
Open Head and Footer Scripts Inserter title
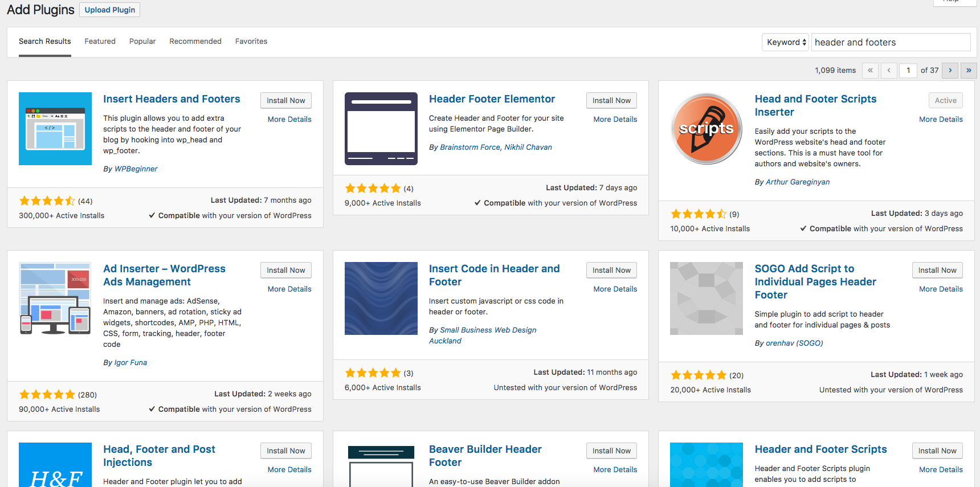[x=815, y=105]
